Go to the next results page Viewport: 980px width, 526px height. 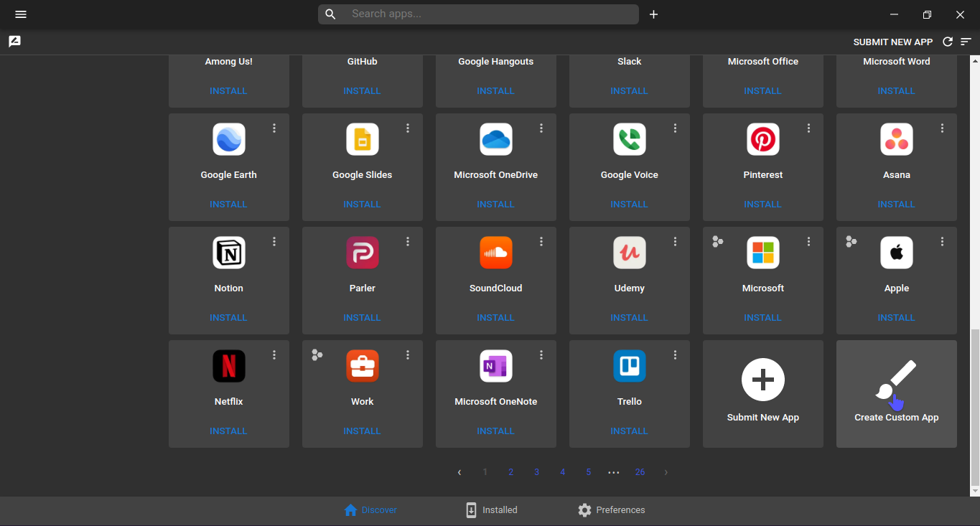coord(666,472)
